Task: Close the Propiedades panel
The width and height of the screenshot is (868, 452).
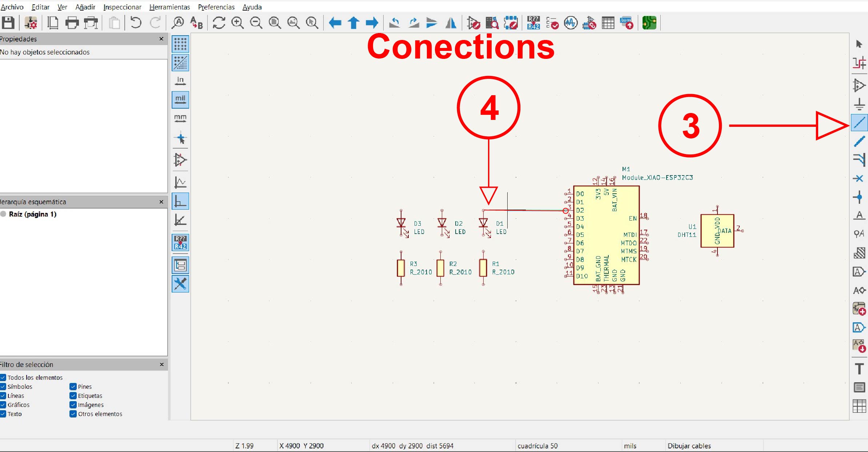Action: (x=161, y=39)
